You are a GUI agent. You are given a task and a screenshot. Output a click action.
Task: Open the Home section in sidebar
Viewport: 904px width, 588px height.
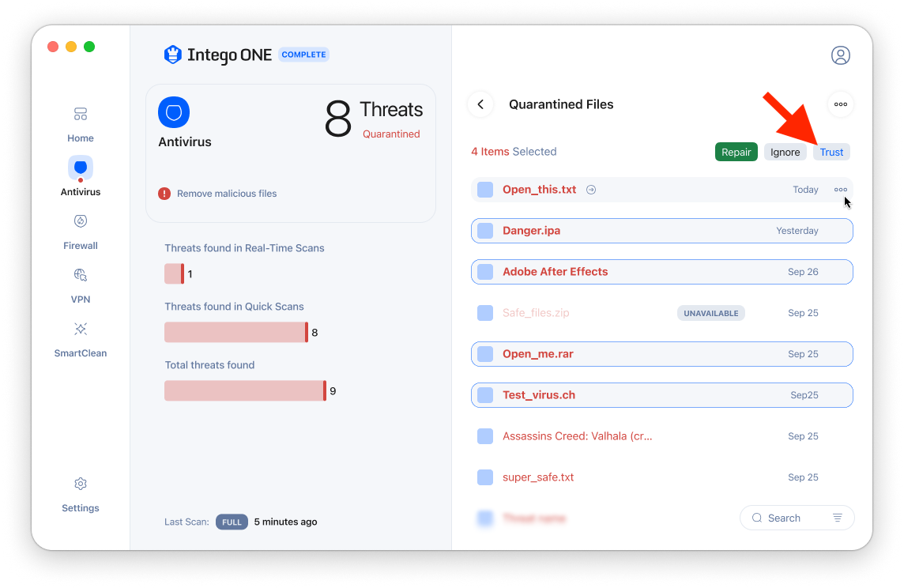[x=80, y=125]
